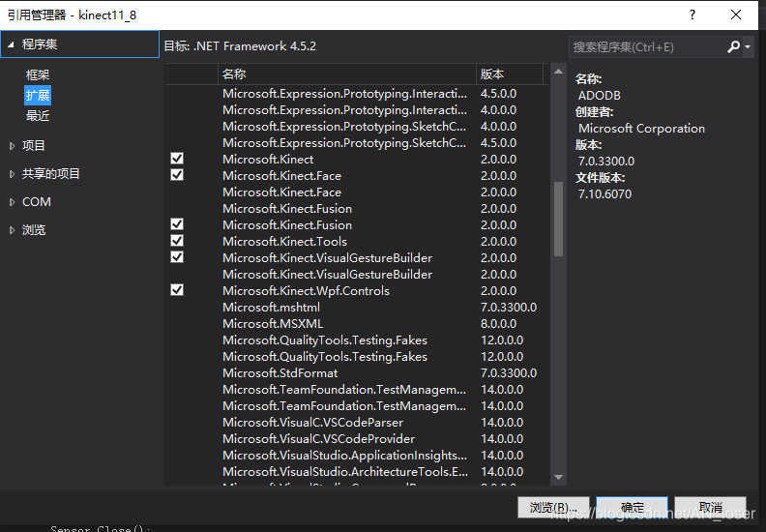The height and width of the screenshot is (532, 766).
Task: Open the search options dropdown arrow
Action: pos(748,46)
